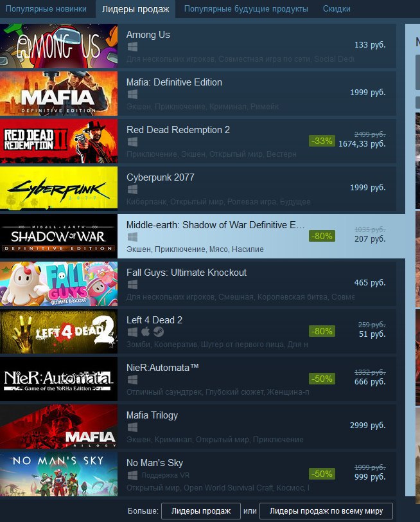Click the Windows icon under Among Us
420x522 pixels.
click(132, 47)
